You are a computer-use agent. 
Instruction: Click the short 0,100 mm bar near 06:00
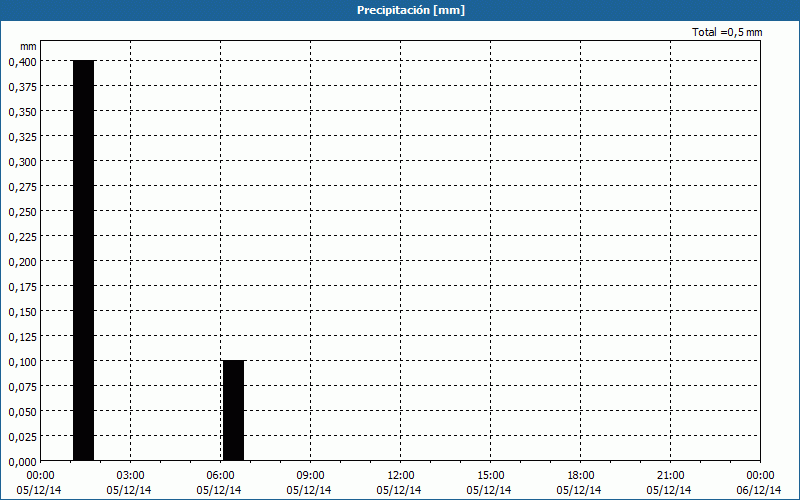[234, 411]
